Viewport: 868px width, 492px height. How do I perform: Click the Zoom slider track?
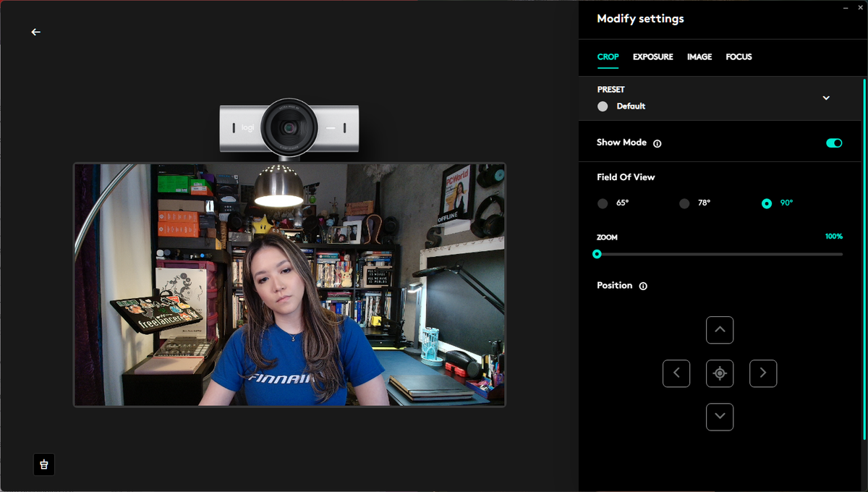pos(720,254)
